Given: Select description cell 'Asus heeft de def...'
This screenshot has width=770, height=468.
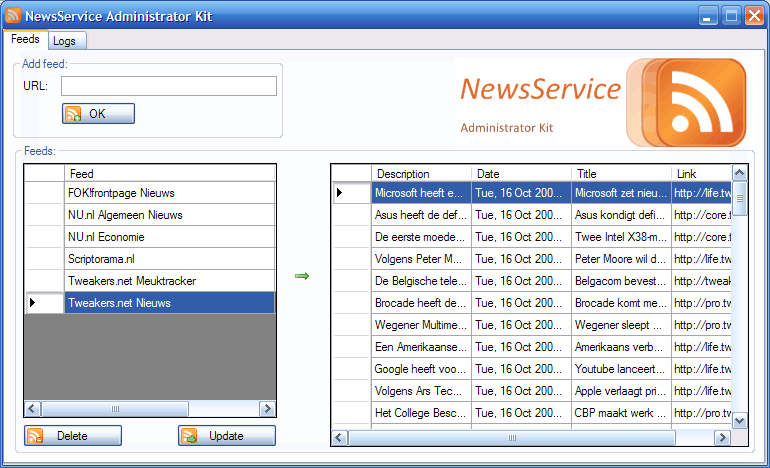Looking at the screenshot, I should click(x=421, y=215).
